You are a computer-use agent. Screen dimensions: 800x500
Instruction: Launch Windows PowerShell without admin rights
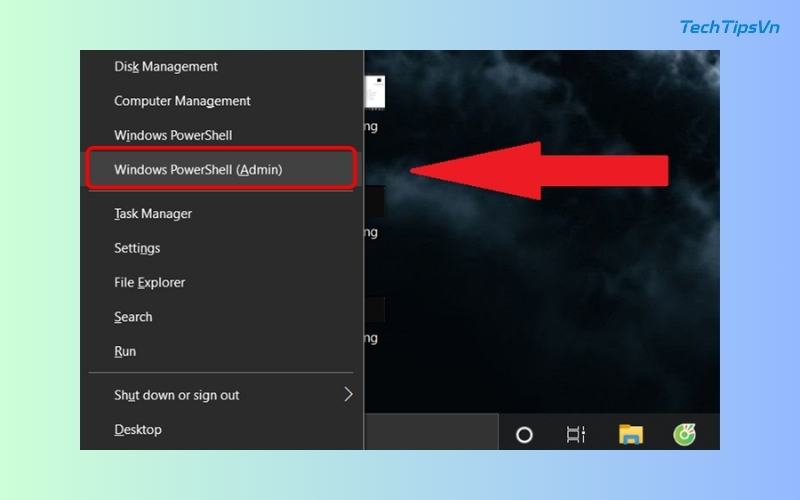[x=221, y=135]
